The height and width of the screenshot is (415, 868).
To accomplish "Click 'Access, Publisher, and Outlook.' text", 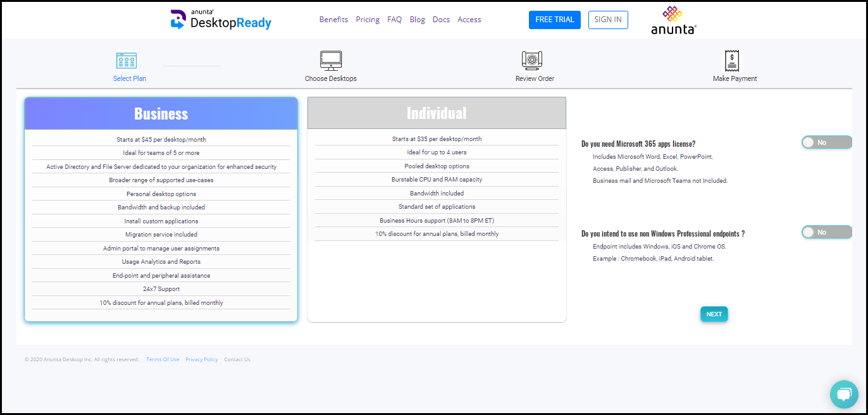I will click(635, 169).
